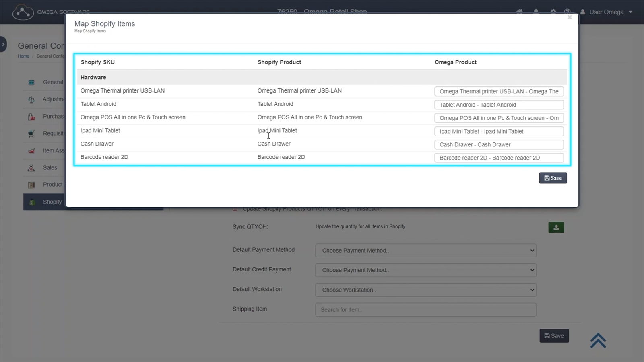Click the Save button on Shopify settings page

554,336
